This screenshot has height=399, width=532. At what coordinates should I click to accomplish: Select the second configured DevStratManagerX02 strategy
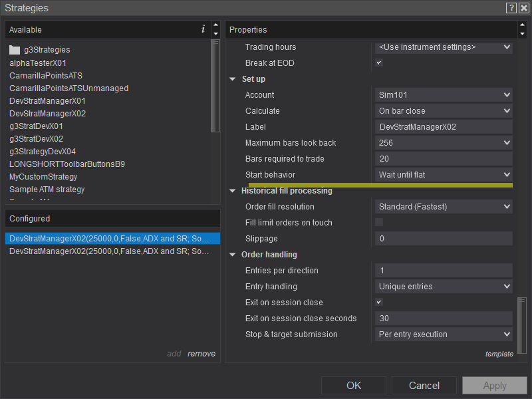click(x=110, y=251)
